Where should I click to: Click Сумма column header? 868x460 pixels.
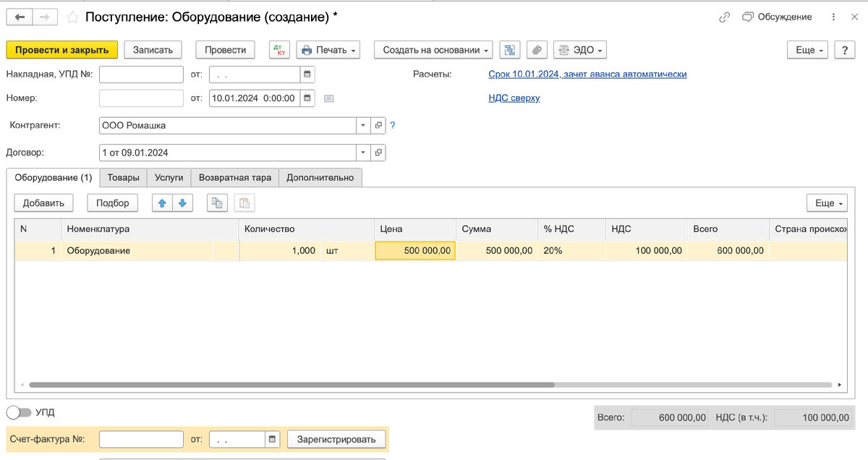497,229
